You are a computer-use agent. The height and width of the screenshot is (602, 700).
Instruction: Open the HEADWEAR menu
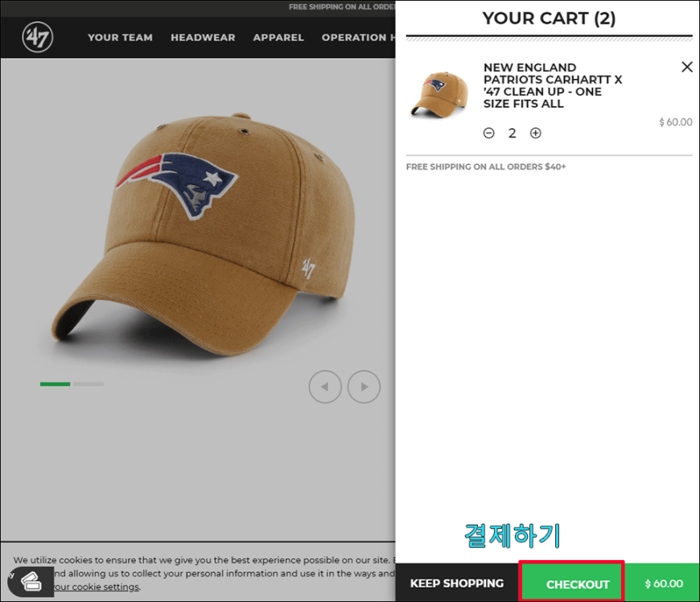coord(203,38)
